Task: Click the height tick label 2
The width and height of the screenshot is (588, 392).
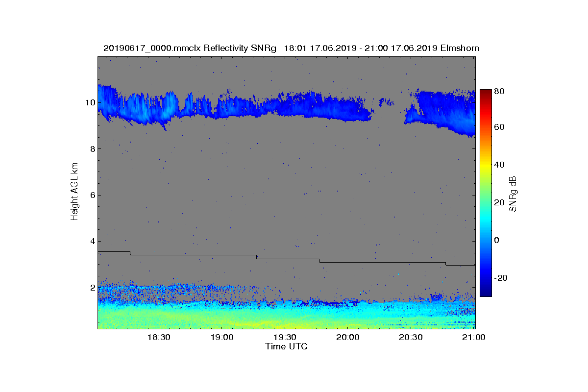Action: pyautogui.click(x=93, y=287)
